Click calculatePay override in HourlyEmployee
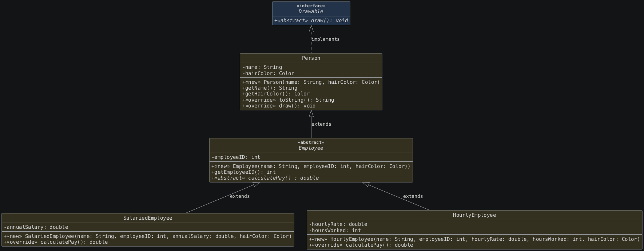The width and height of the screenshot is (644, 251). point(361,245)
